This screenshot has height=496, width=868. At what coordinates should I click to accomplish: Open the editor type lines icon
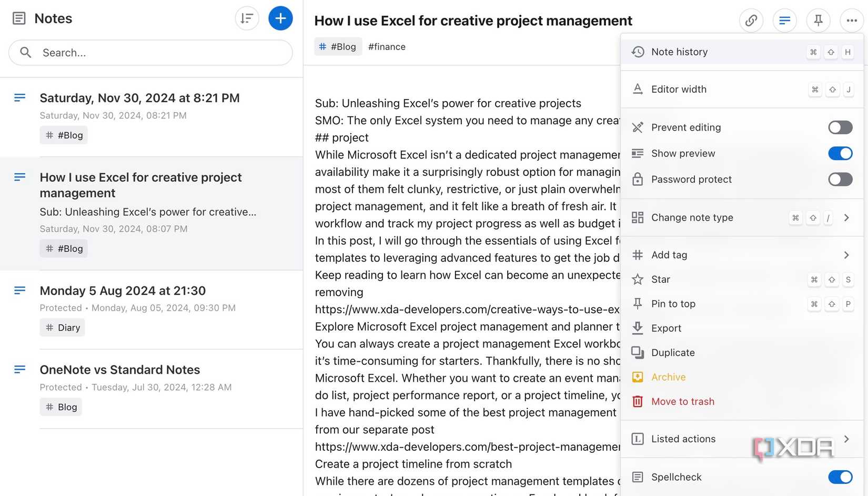point(784,21)
